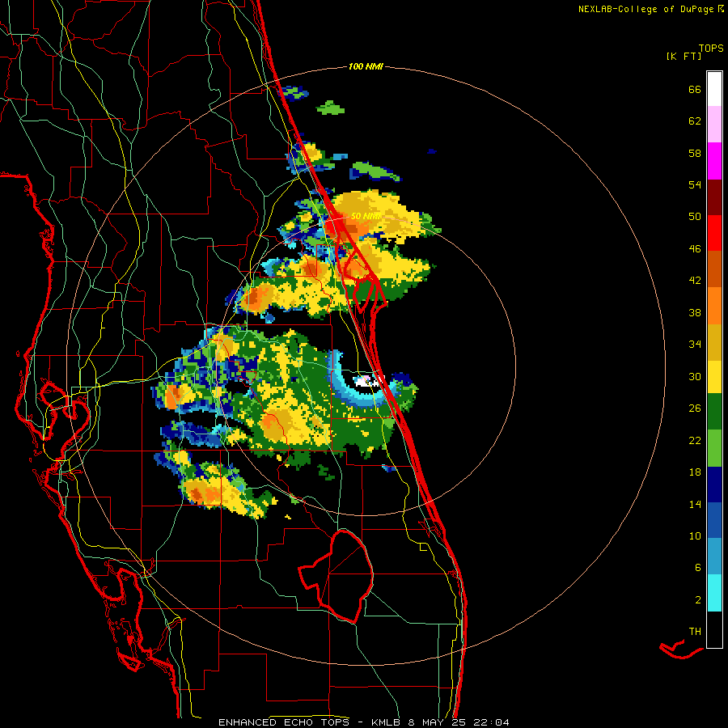Click the 42 legend value
The width and height of the screenshot is (728, 728).
tap(695, 281)
